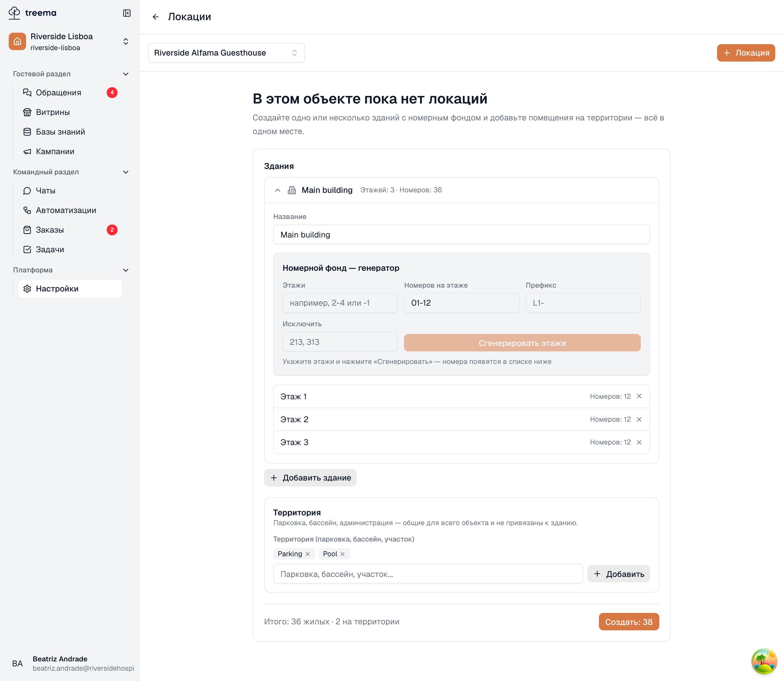Focus the Название field with Main building
The height and width of the screenshot is (681, 784).
pos(461,235)
